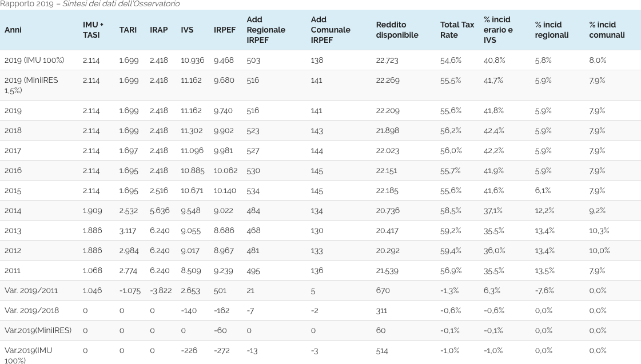Select the 2019 (MiniIRES 1,5%) row label
The image size is (641, 364).
[31, 85]
